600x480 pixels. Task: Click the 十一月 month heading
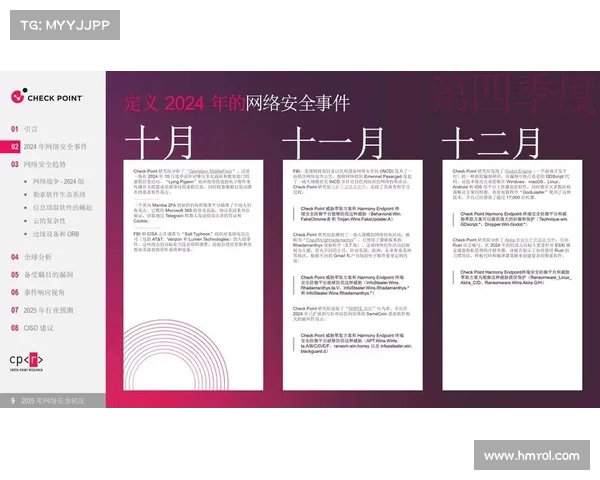coord(333,142)
